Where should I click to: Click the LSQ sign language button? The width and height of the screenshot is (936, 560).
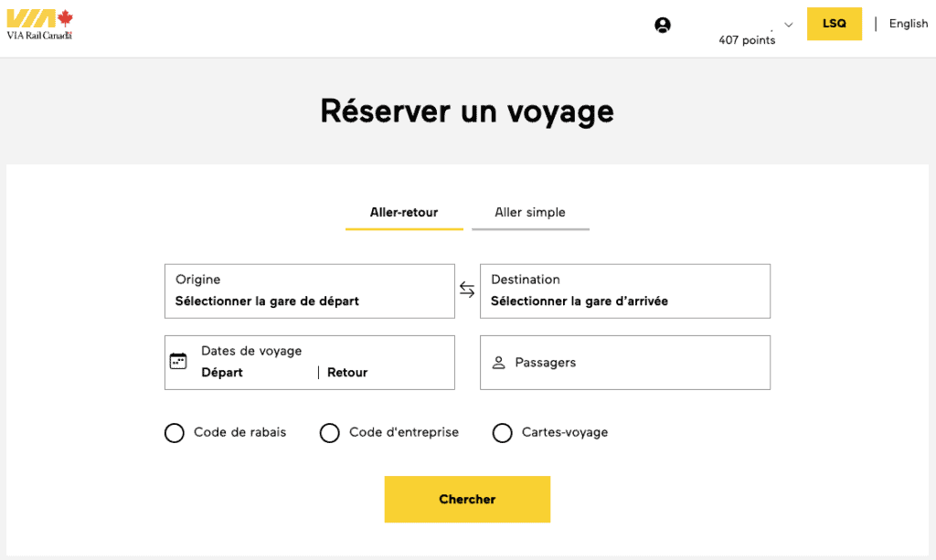[834, 24]
